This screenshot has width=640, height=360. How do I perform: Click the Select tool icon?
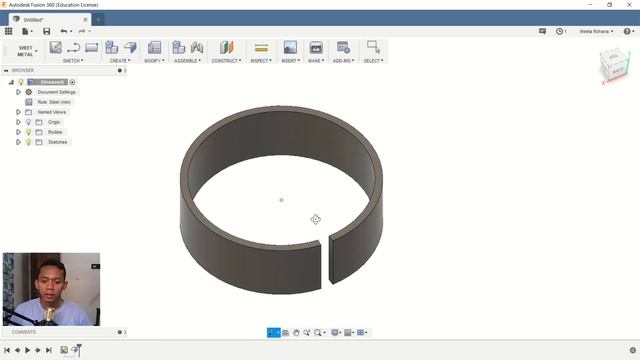[373, 47]
